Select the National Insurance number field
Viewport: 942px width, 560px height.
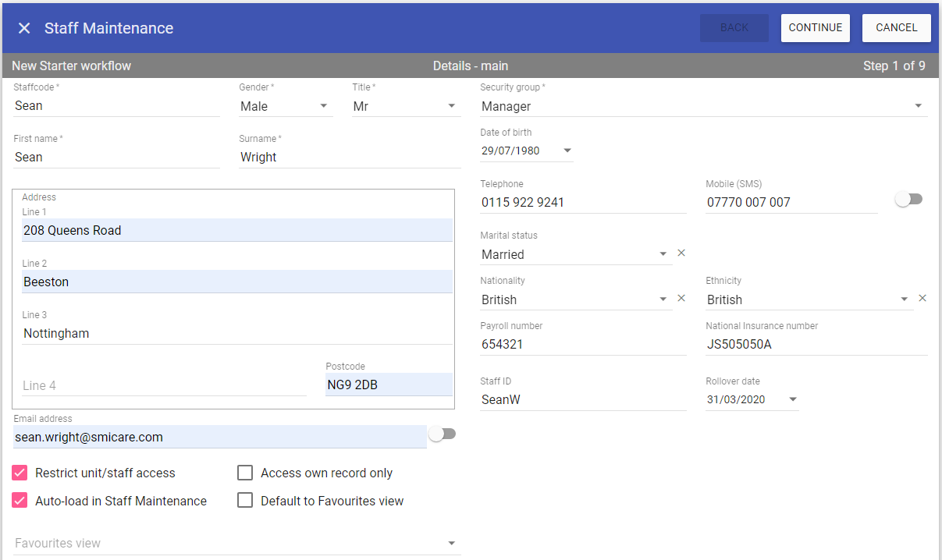tap(816, 344)
